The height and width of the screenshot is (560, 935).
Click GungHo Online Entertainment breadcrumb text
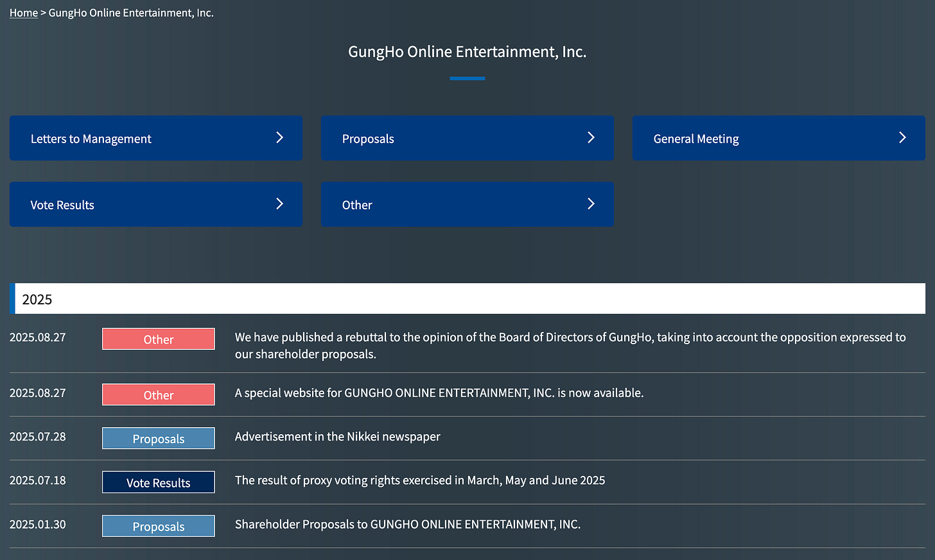click(131, 13)
